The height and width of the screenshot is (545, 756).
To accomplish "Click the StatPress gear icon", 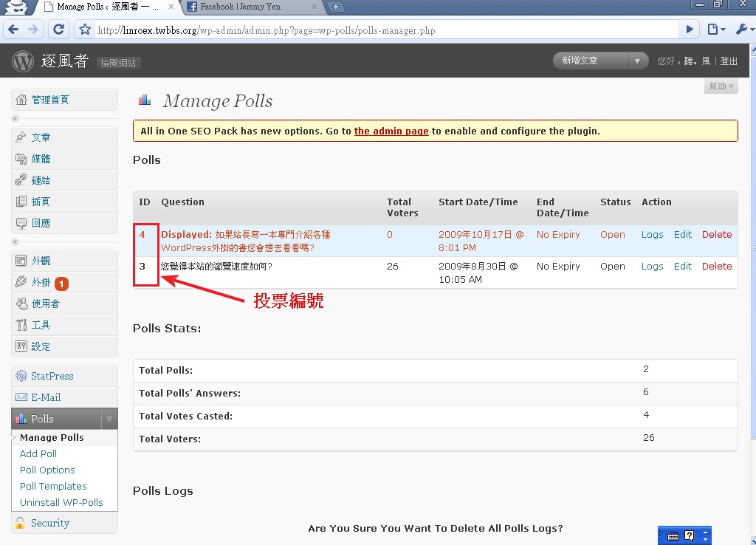I will (21, 376).
